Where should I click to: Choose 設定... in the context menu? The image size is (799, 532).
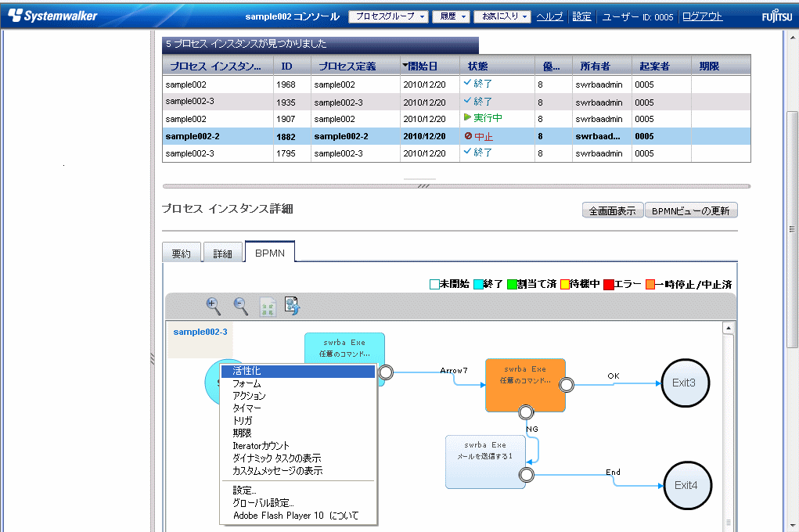(298, 491)
